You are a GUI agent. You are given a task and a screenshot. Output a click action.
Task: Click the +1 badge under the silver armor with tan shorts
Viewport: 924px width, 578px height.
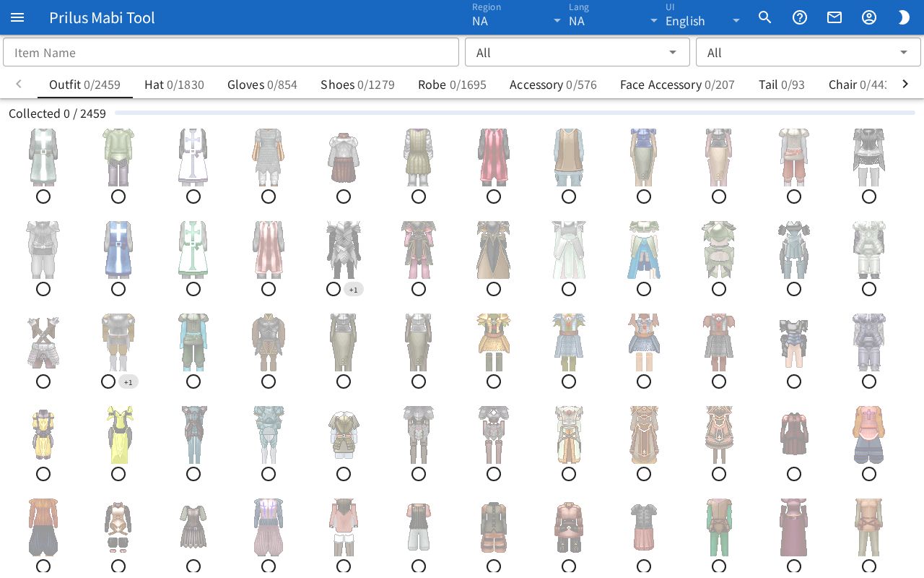pyautogui.click(x=128, y=382)
